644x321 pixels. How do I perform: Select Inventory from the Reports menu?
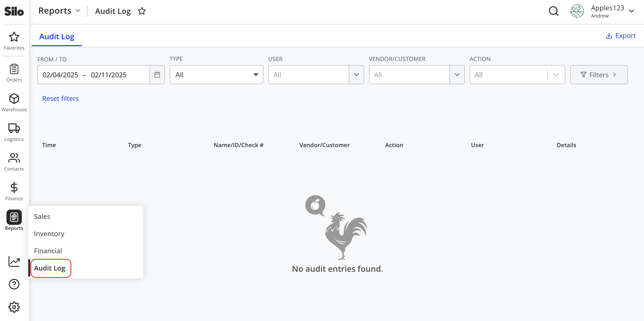[x=49, y=234]
